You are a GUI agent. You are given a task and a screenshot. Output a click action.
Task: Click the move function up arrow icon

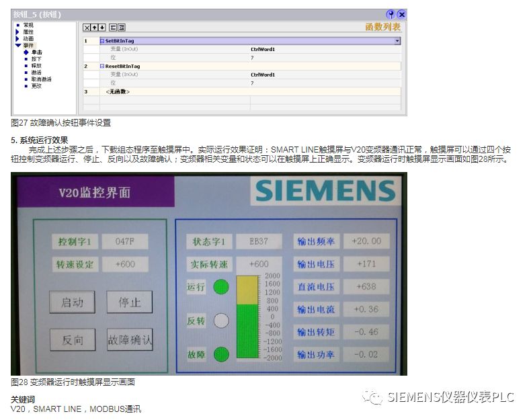pos(95,28)
